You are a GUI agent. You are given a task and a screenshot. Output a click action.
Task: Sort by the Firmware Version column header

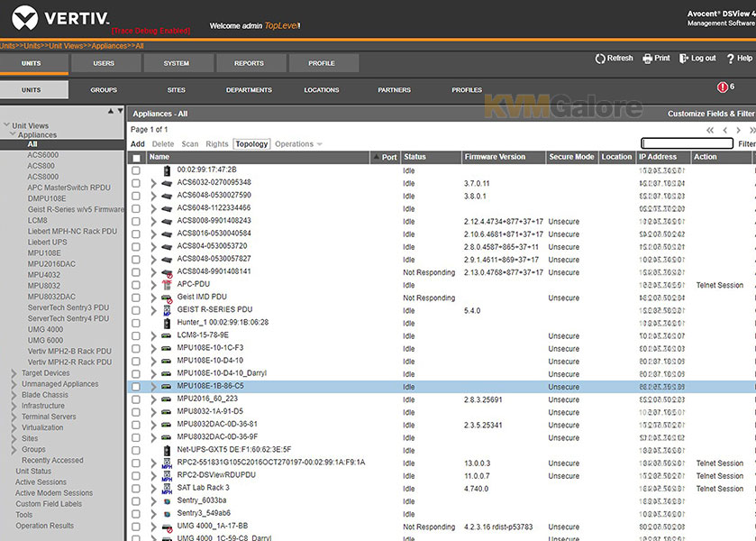point(496,157)
